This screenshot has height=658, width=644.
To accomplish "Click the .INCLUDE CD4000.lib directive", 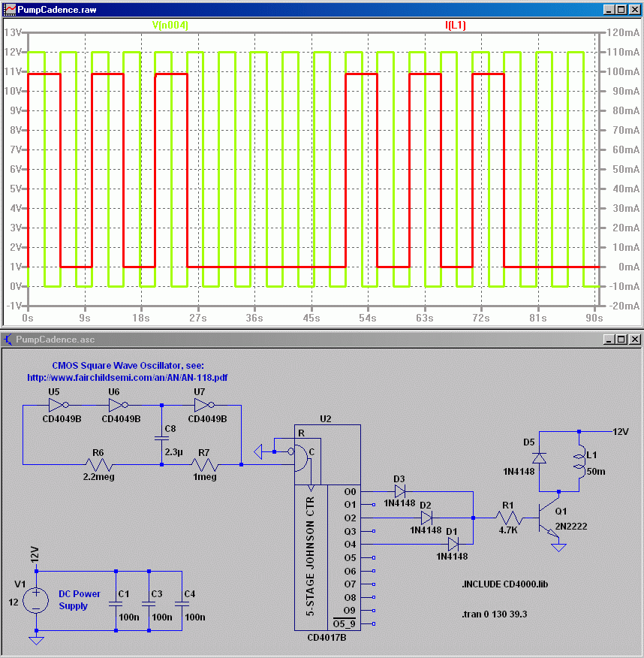I will click(505, 584).
